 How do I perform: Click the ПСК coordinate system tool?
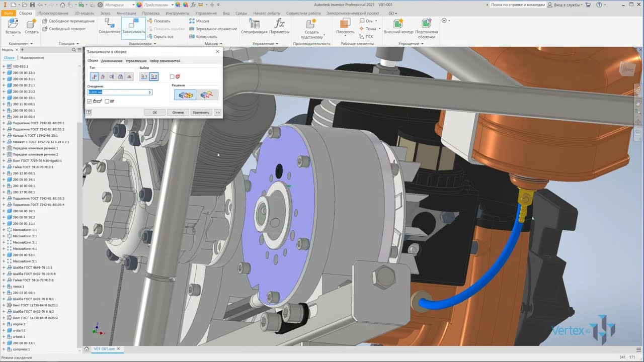(x=367, y=37)
